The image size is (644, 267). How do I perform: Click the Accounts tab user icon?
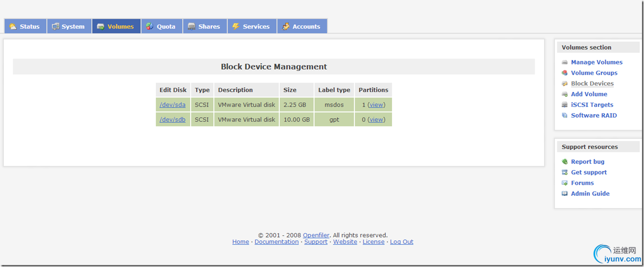286,27
